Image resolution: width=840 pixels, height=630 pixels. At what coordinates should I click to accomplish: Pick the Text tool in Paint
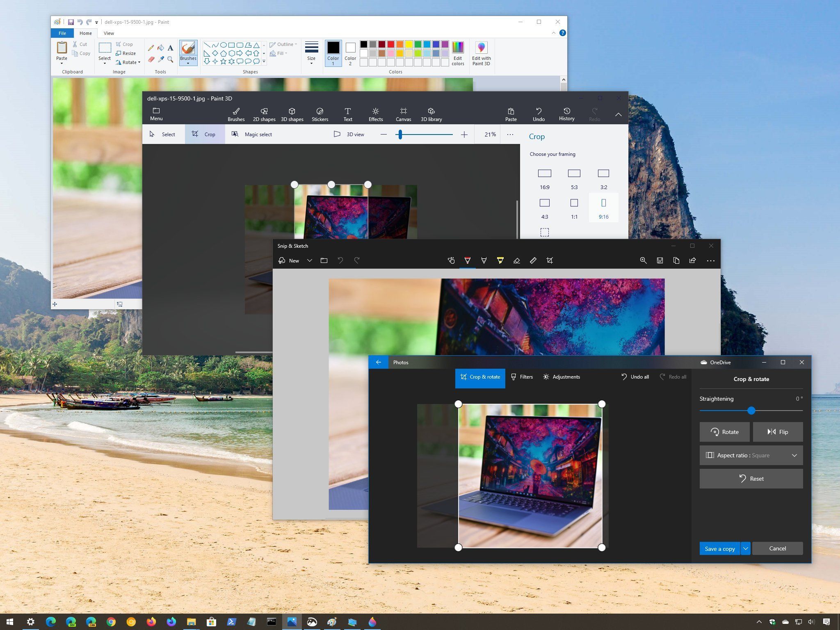tap(170, 48)
